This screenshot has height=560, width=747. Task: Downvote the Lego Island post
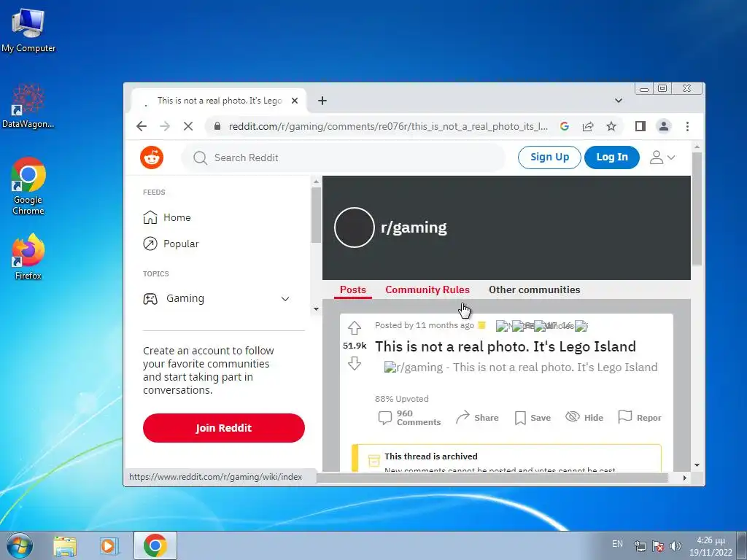tap(355, 363)
